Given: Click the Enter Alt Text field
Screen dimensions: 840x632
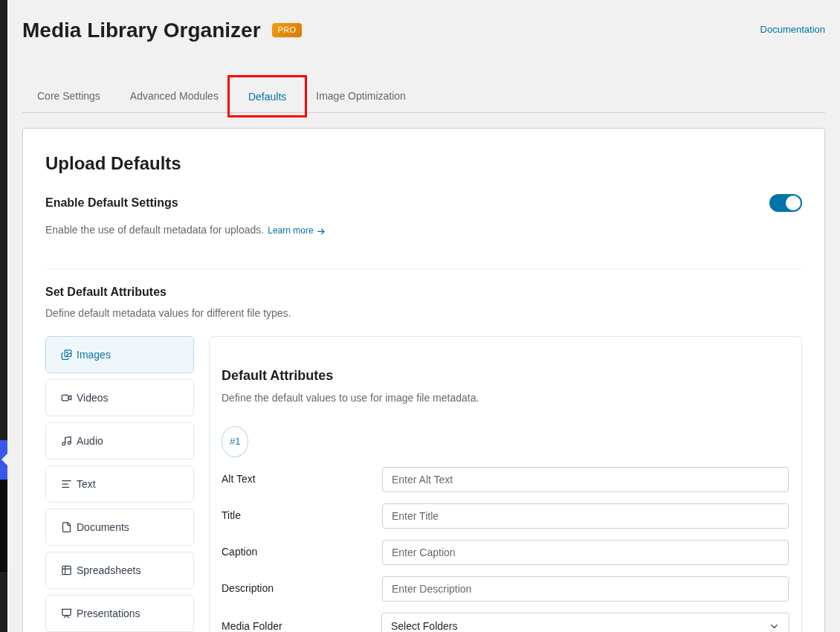Looking at the screenshot, I should (x=585, y=480).
